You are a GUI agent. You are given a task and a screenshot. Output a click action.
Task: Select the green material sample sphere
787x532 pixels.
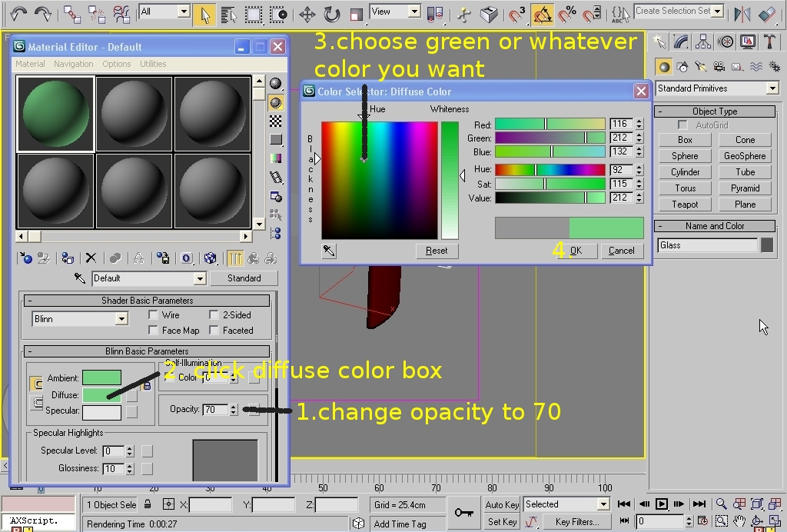(x=55, y=114)
